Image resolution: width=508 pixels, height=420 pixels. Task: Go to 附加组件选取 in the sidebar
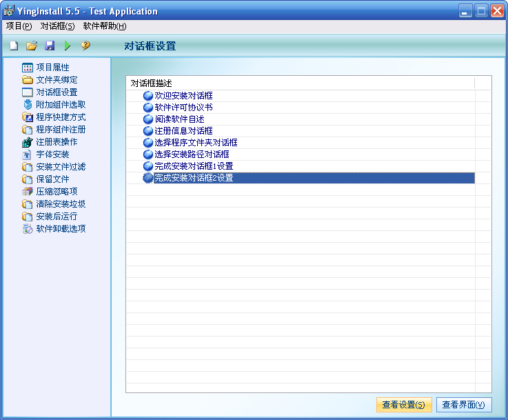(x=61, y=105)
